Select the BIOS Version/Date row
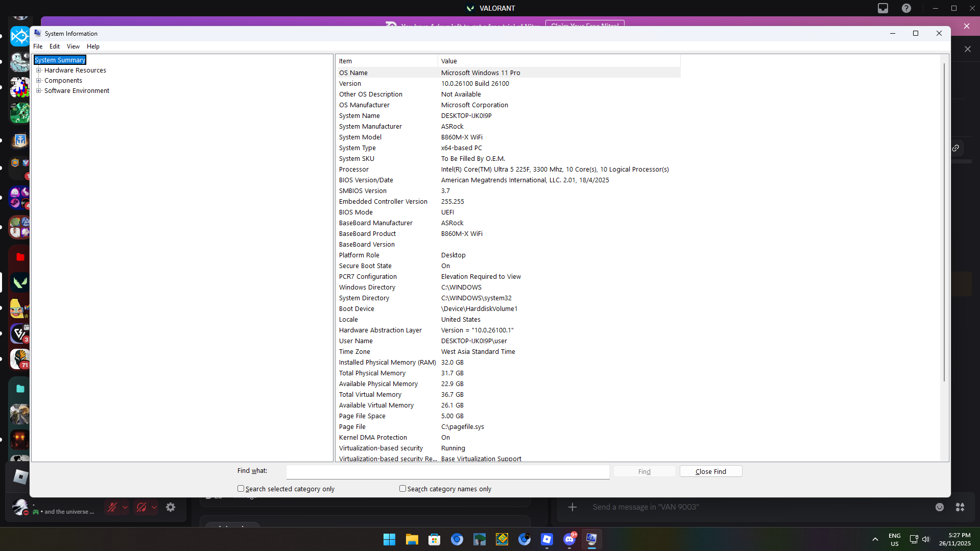Image resolution: width=980 pixels, height=551 pixels. coord(509,180)
